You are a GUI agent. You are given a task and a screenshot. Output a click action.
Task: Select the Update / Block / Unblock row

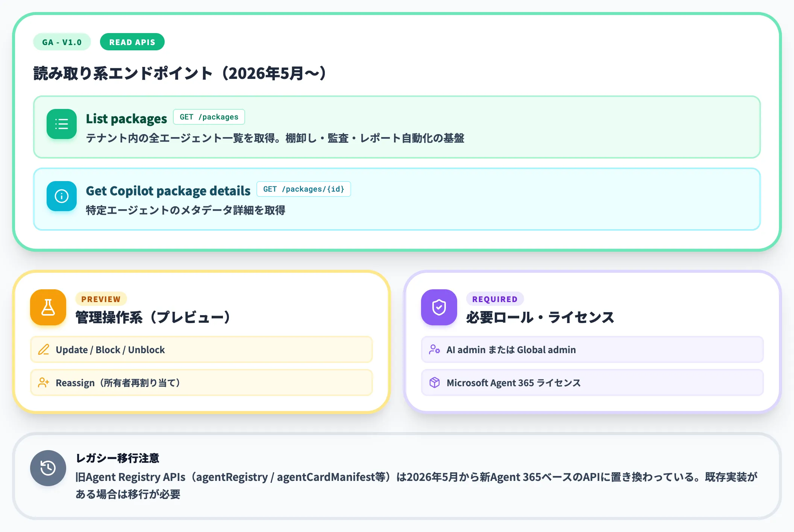202,350
